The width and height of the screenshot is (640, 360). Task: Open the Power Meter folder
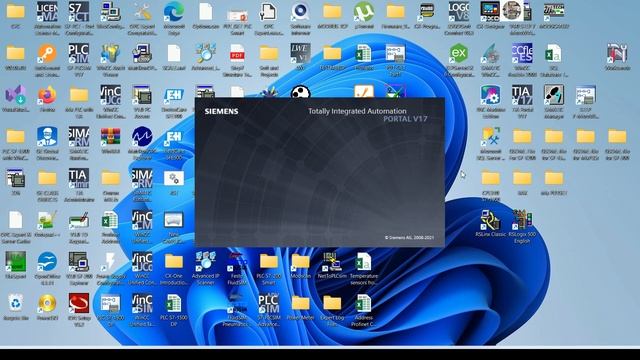click(300, 304)
